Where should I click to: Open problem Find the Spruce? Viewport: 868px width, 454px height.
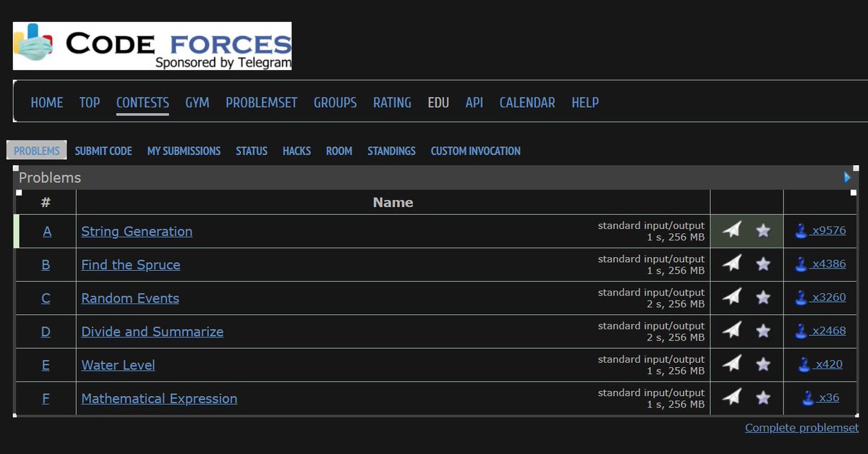[x=131, y=265]
